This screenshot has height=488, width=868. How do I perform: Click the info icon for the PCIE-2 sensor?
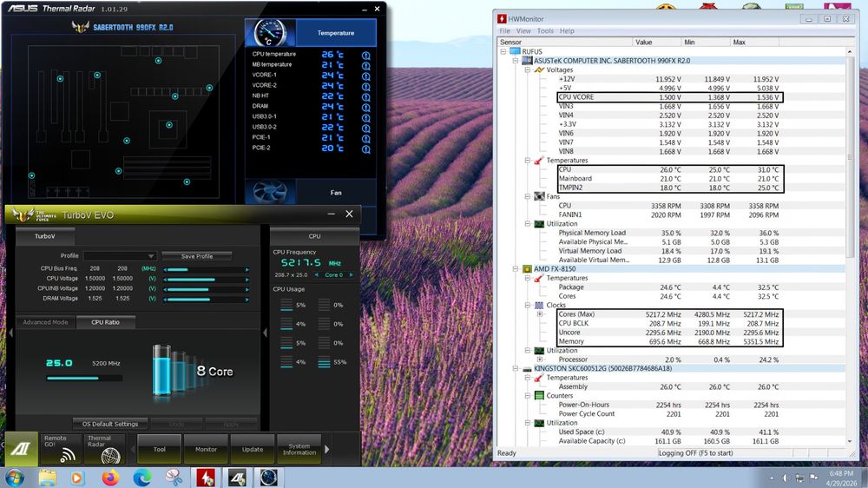pyautogui.click(x=365, y=148)
